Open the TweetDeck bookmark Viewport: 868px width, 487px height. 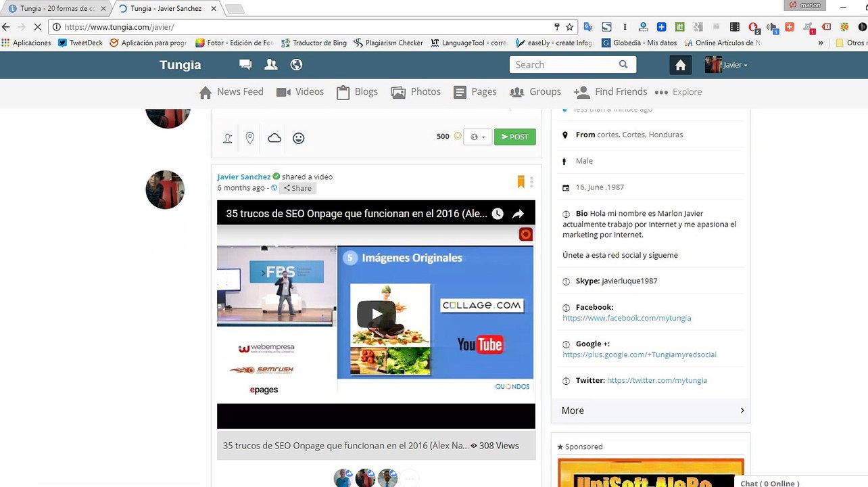coord(80,43)
